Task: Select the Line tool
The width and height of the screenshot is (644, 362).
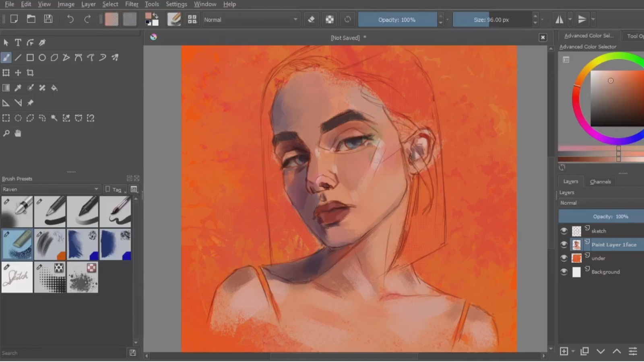Action: point(18,58)
